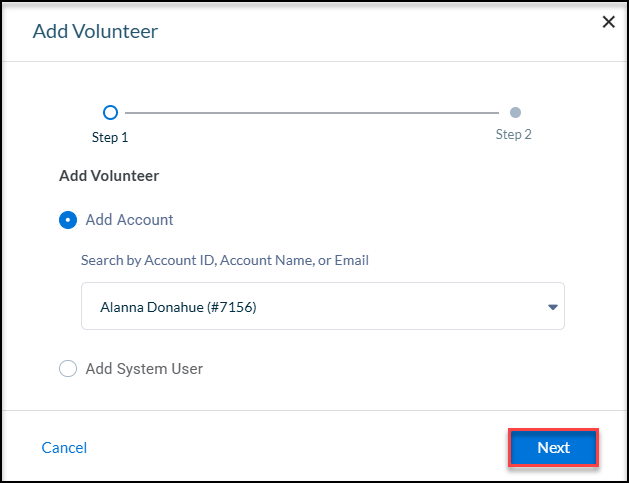Viewport: 629px width, 483px height.
Task: Click the Add System User label text
Action: 144,369
